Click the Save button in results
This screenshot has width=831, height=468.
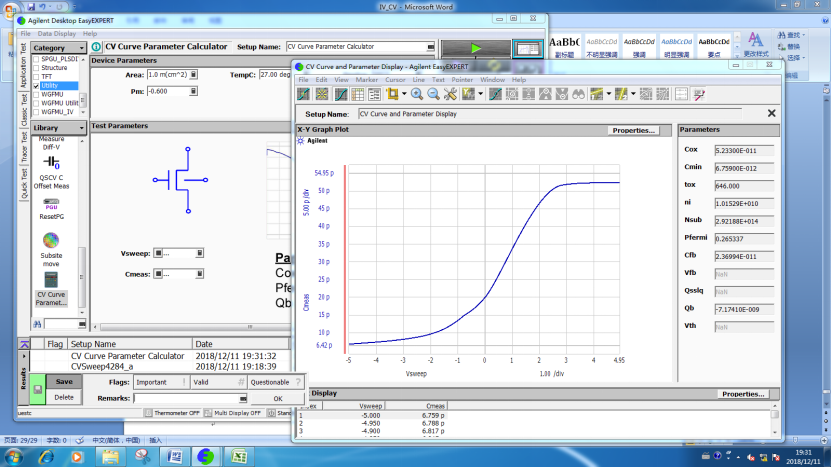click(x=64, y=382)
